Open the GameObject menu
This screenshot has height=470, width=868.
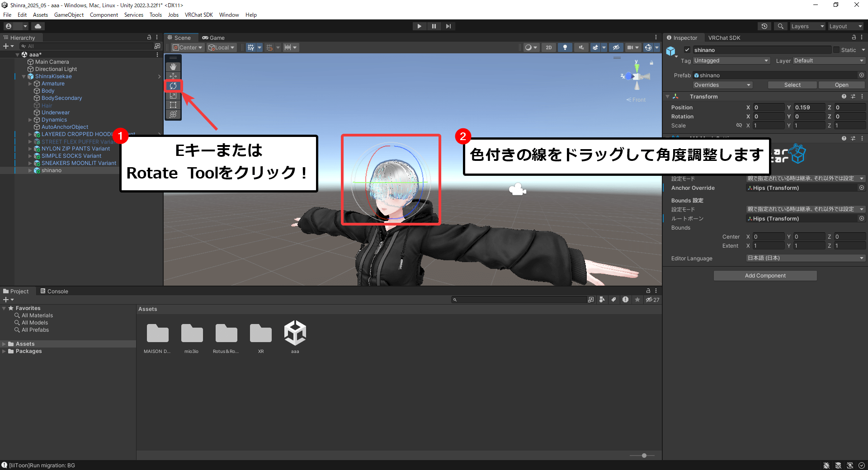69,15
